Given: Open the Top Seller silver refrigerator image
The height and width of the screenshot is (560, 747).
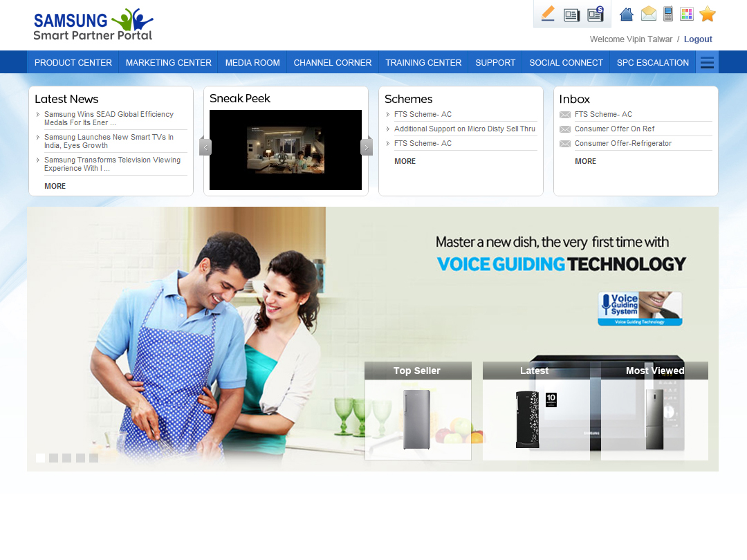Looking at the screenshot, I should 417,419.
